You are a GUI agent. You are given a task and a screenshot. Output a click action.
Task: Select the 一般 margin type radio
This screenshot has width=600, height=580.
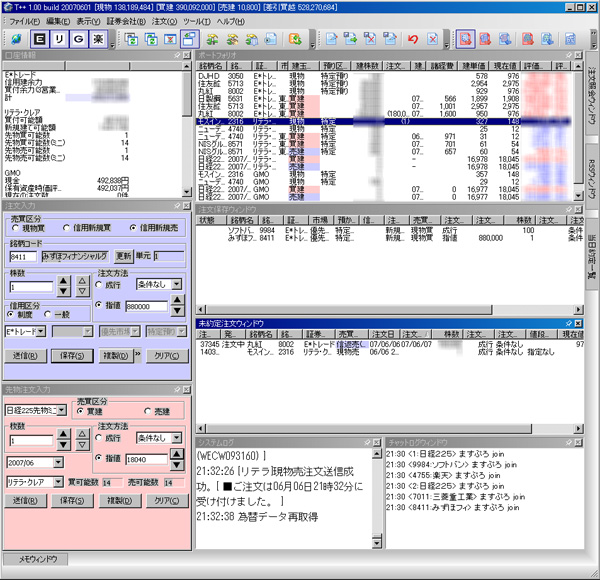point(48,314)
